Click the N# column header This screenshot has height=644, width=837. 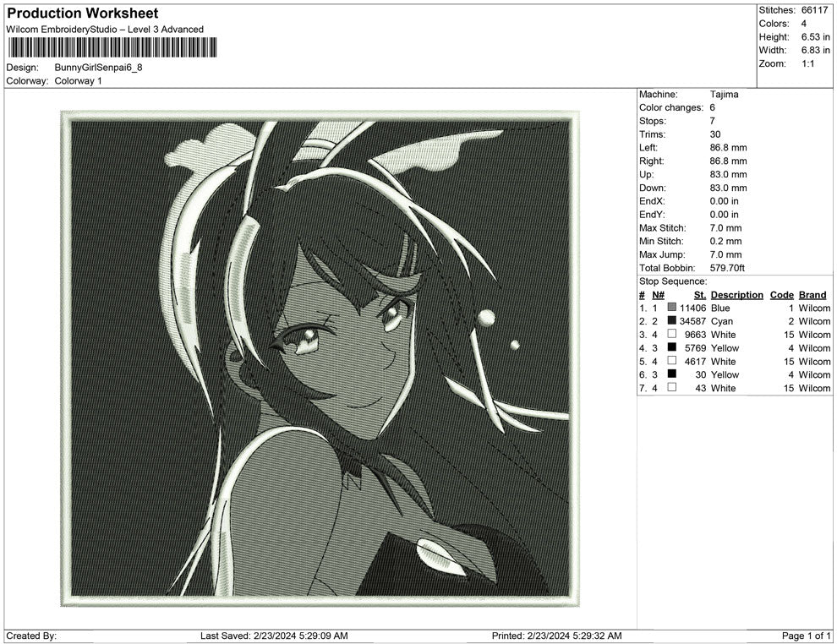tap(658, 295)
